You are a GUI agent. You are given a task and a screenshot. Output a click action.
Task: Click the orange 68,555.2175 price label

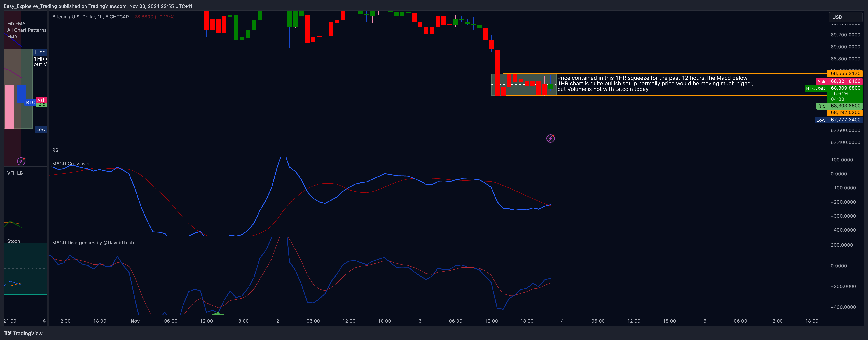tap(845, 73)
